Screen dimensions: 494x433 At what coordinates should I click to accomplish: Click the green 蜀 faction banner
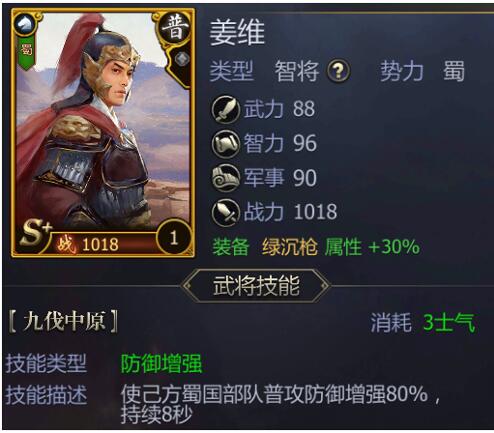(26, 52)
